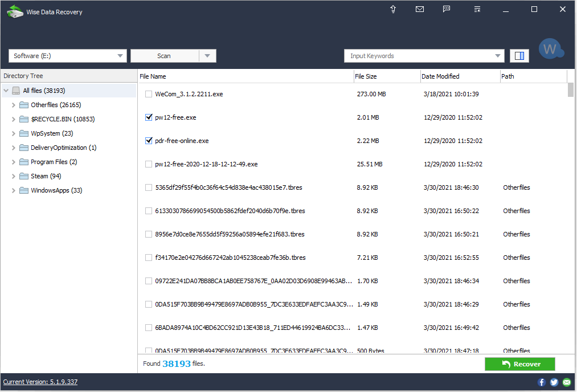Open the email contact icon in title bar
This screenshot has height=392, width=577.
tap(419, 9)
